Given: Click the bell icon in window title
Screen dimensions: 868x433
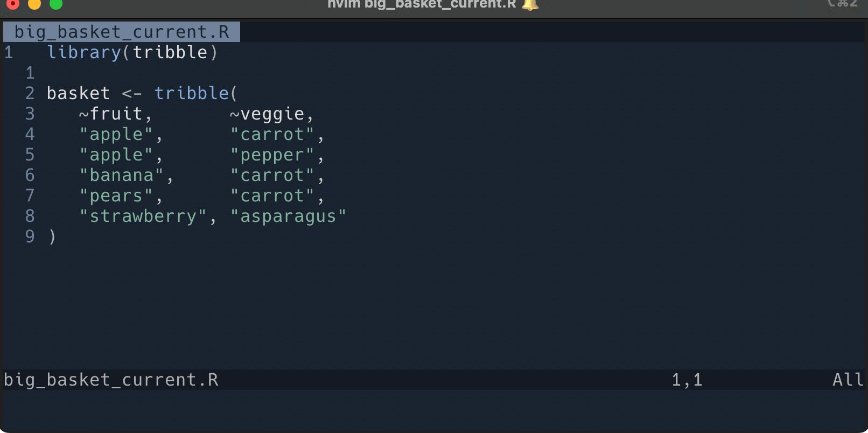Looking at the screenshot, I should 530,4.
